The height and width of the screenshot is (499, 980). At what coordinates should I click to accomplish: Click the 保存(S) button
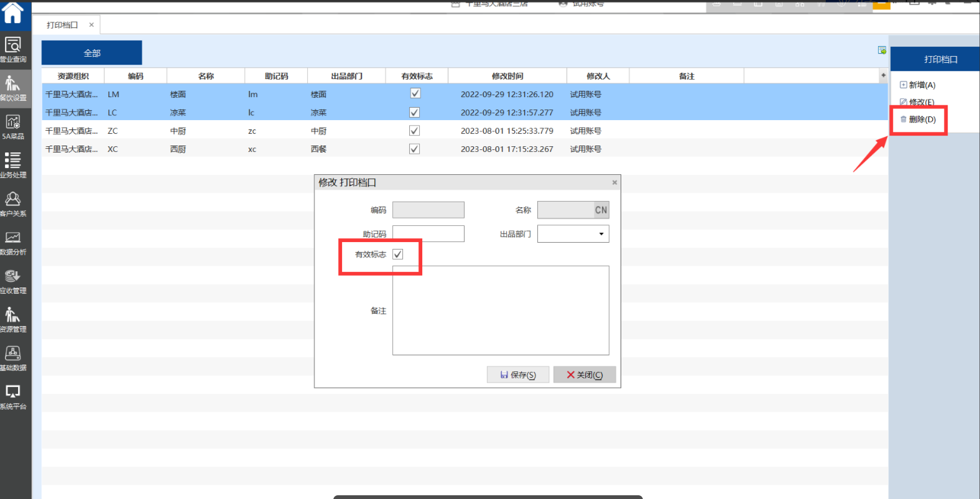[518, 375]
